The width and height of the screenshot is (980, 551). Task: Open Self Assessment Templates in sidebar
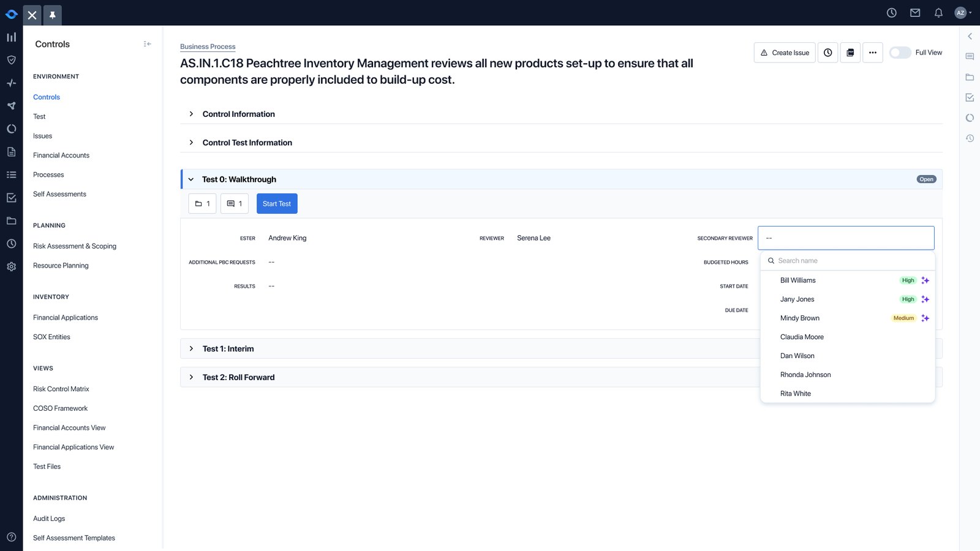click(x=74, y=538)
